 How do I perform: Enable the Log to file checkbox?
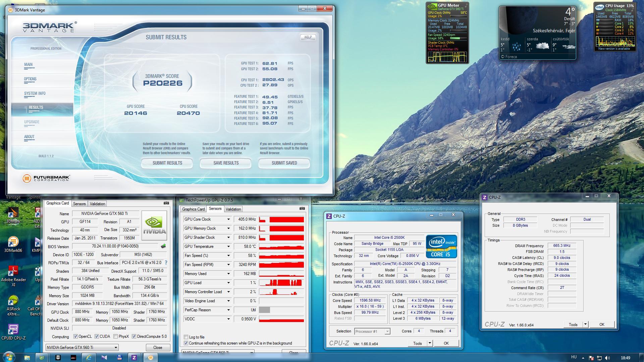click(x=186, y=337)
